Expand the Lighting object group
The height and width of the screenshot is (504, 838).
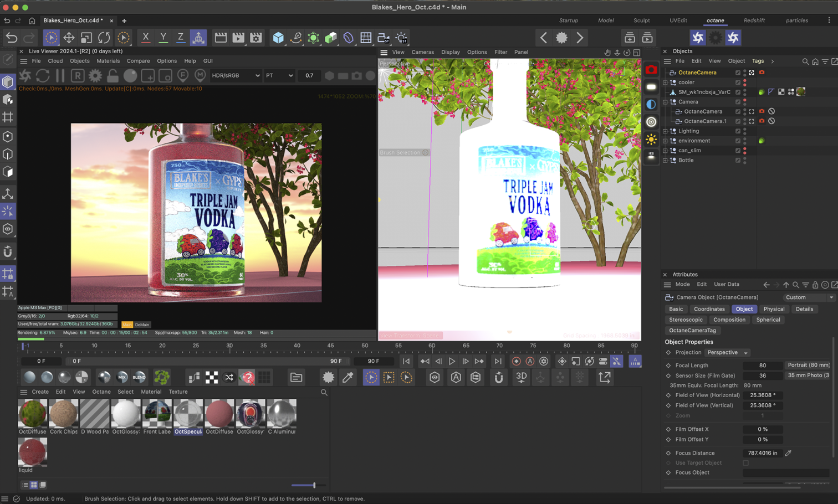(x=666, y=131)
